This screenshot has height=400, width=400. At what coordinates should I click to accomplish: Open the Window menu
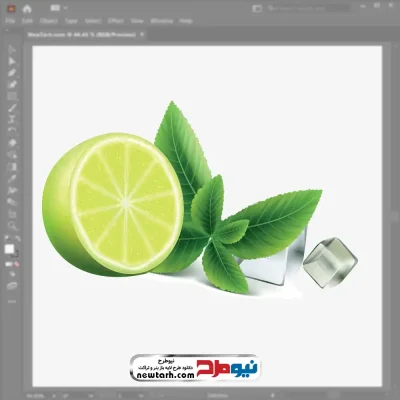coord(162,21)
